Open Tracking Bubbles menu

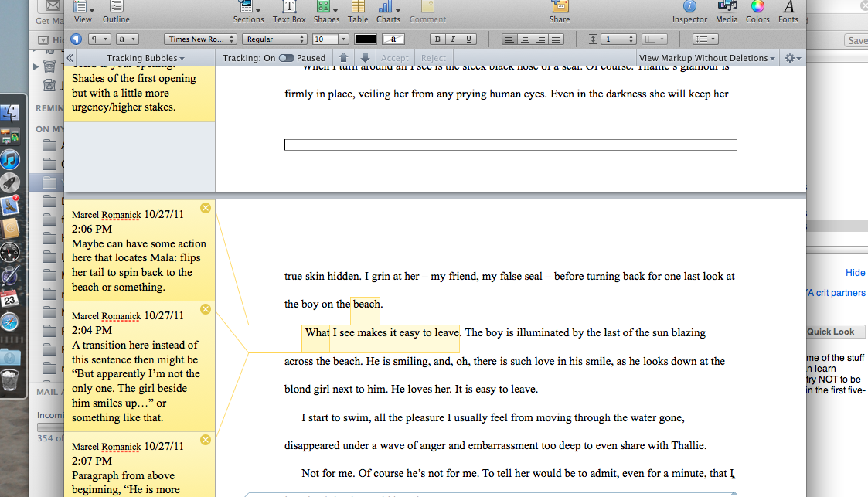point(145,57)
